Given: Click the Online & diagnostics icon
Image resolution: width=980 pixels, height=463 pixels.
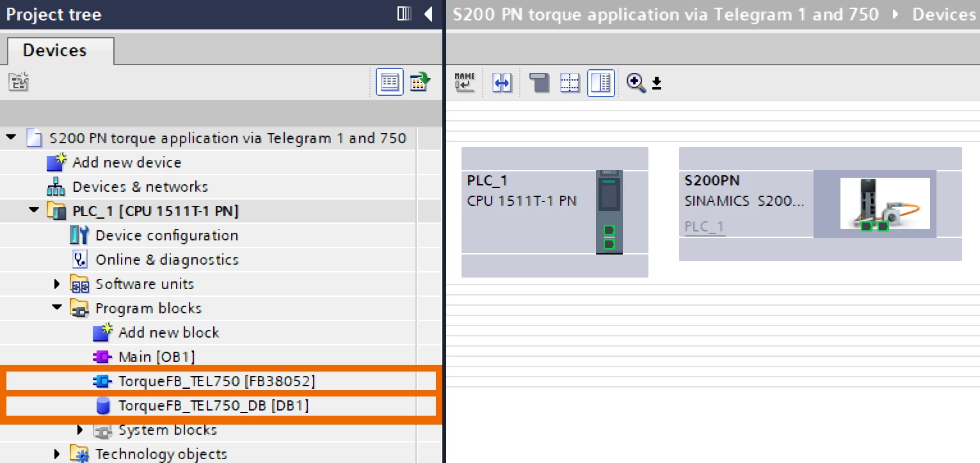Looking at the screenshot, I should (x=79, y=260).
